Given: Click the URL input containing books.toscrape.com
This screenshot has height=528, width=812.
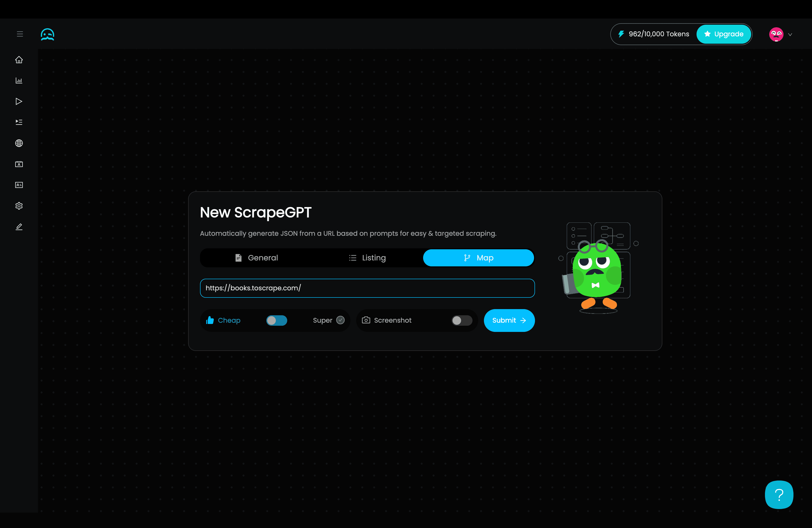Looking at the screenshot, I should point(367,288).
